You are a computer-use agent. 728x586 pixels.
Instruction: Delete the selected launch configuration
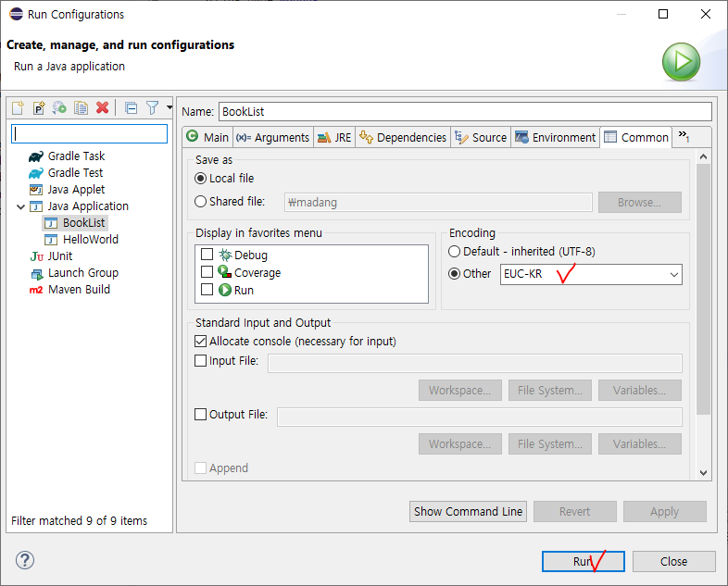(103, 108)
